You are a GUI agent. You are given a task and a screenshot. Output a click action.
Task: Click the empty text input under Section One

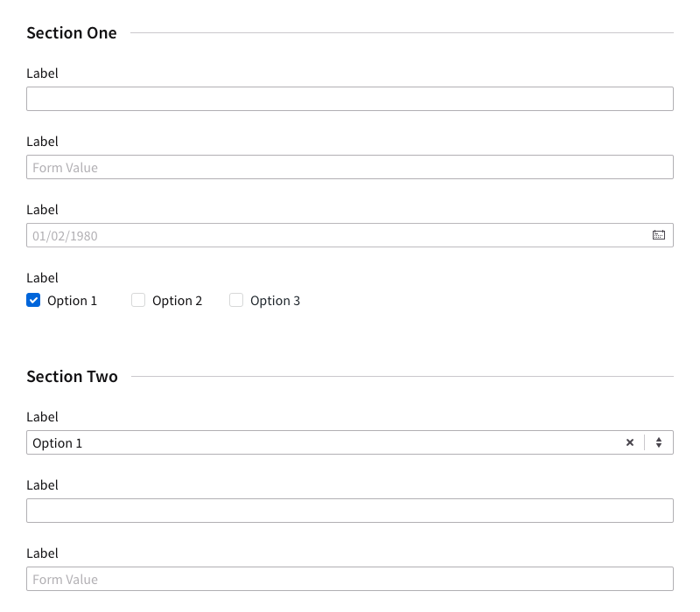click(x=350, y=99)
